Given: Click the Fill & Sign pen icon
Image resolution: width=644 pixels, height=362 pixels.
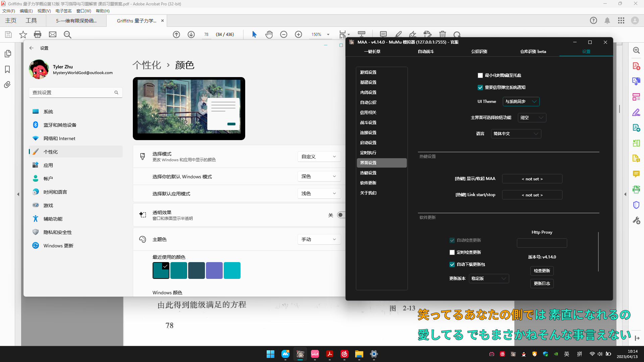Looking at the screenshot, I should 413,35.
